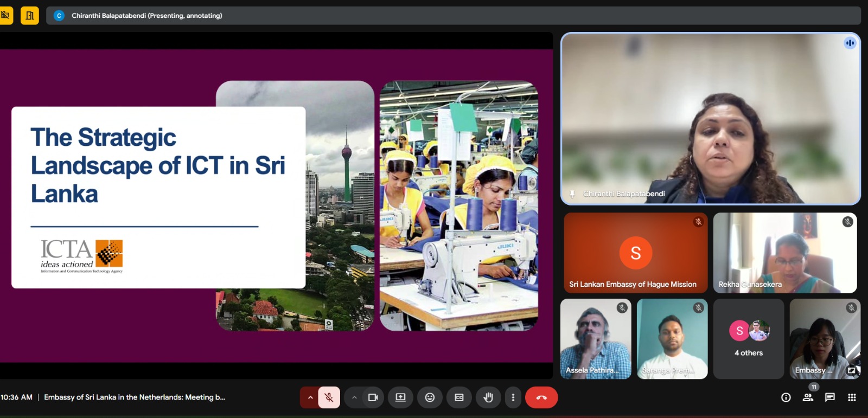Click the yellow building icon at top left
The width and height of the screenshot is (868, 418).
click(30, 15)
